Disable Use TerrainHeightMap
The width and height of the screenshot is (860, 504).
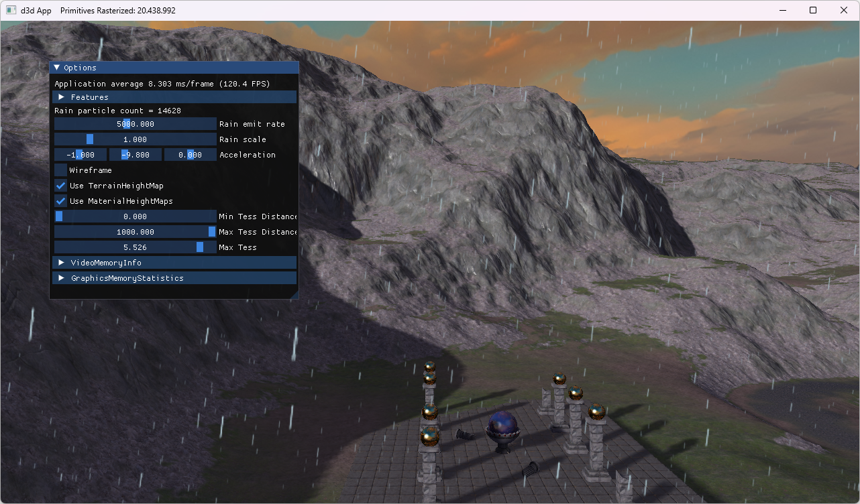click(60, 185)
